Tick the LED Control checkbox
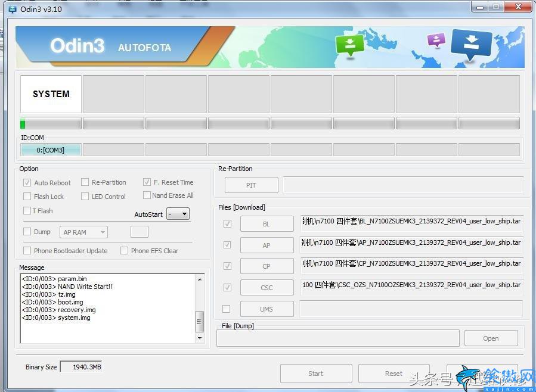536x392 pixels. pyautogui.click(x=85, y=197)
